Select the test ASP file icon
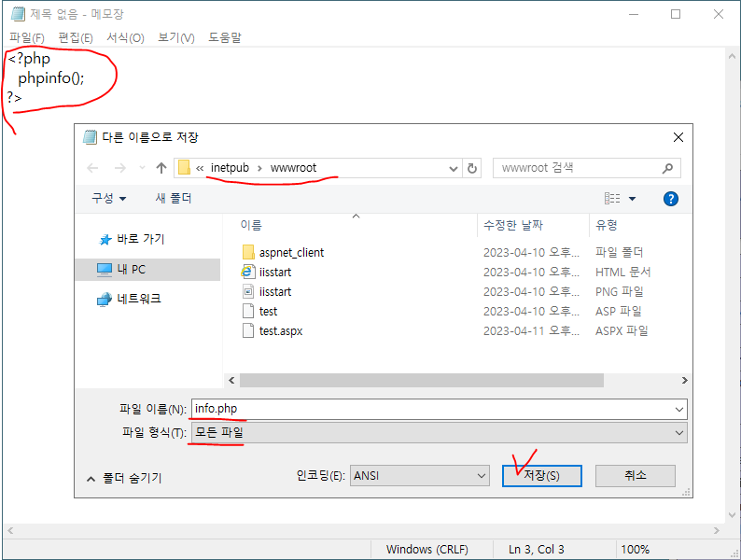Screen dimensions: 741x560 248,311
